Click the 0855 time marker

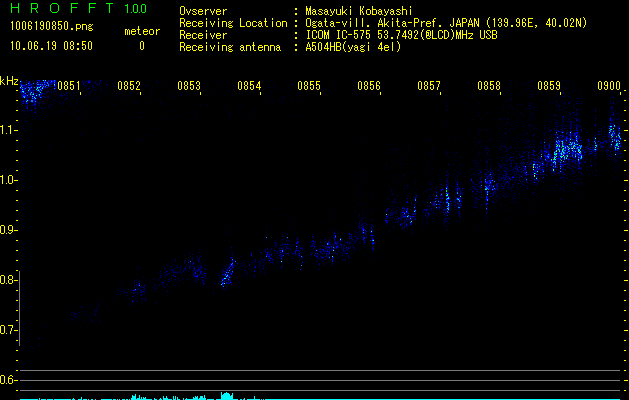[309, 86]
